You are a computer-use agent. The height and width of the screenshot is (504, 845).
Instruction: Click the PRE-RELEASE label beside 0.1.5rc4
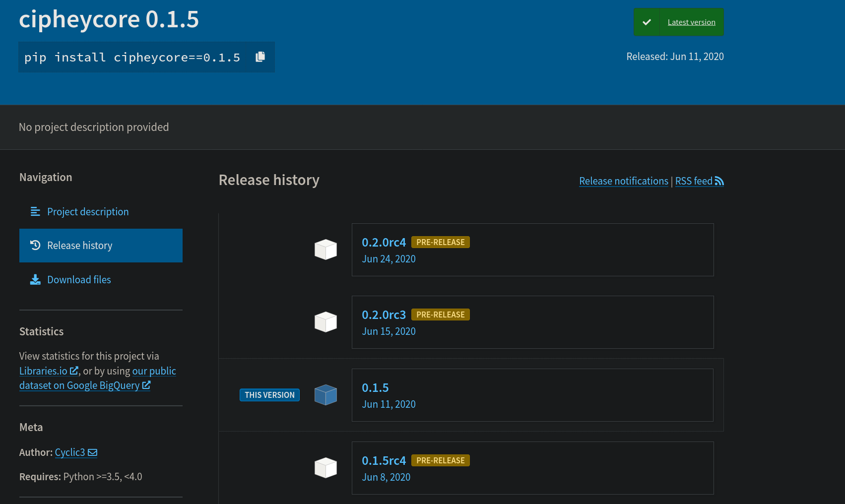click(x=440, y=460)
